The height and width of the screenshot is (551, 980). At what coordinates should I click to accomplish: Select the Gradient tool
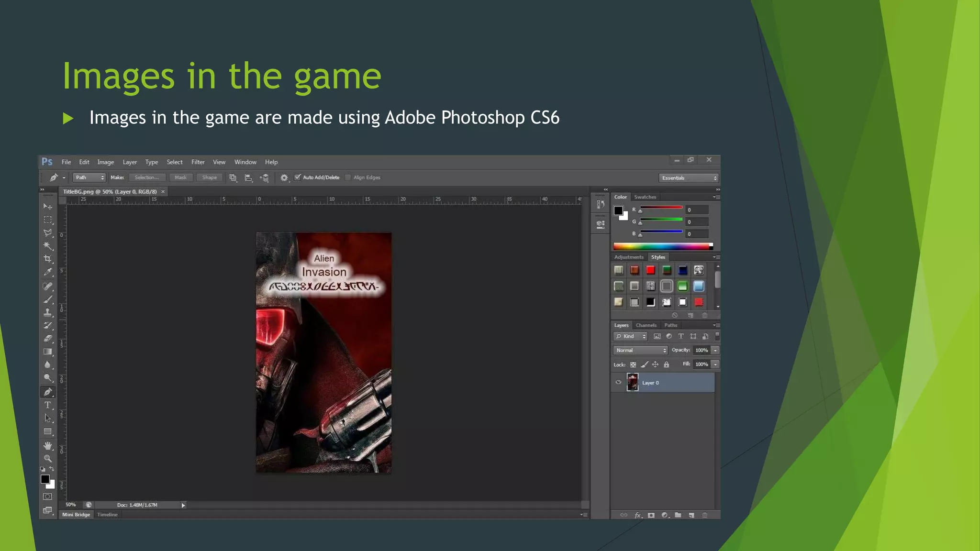48,352
